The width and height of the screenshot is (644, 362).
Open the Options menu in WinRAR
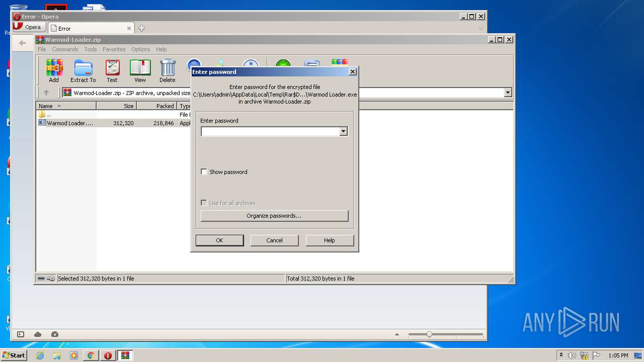[x=141, y=49]
